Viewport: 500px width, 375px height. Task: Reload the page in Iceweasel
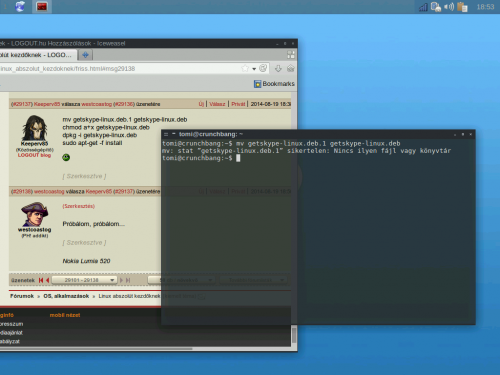[263, 68]
